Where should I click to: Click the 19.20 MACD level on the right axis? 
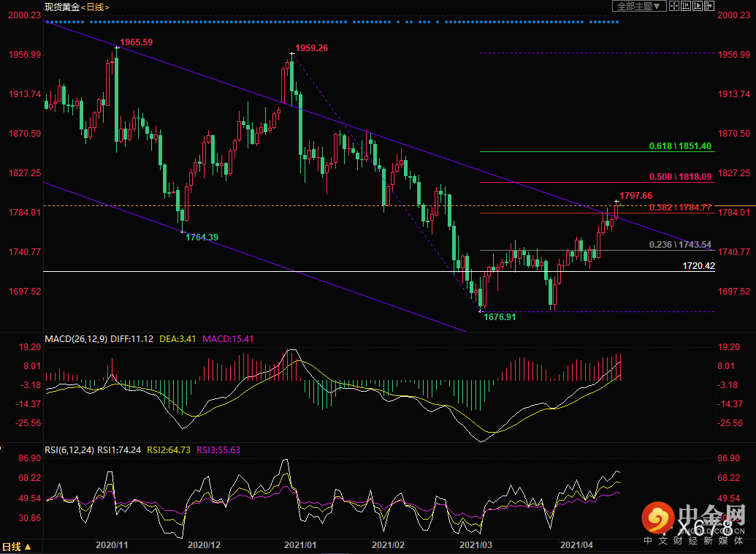728,347
